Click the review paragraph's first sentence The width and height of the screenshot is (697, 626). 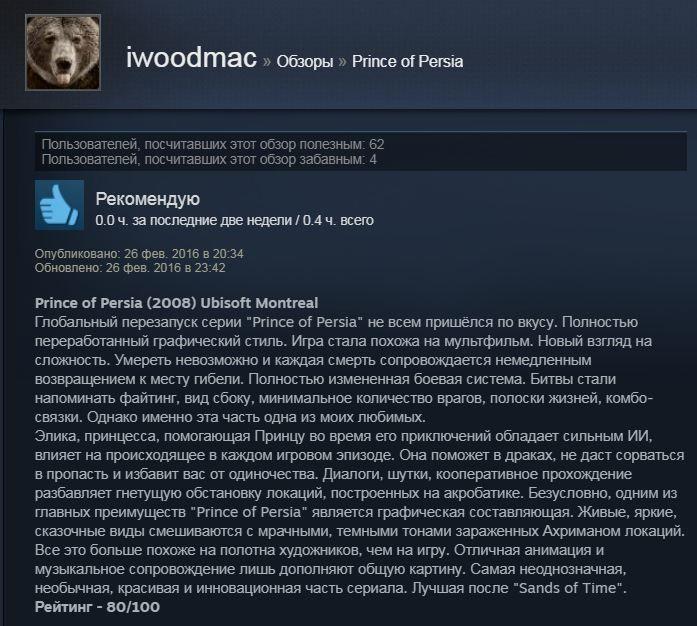click(x=295, y=322)
